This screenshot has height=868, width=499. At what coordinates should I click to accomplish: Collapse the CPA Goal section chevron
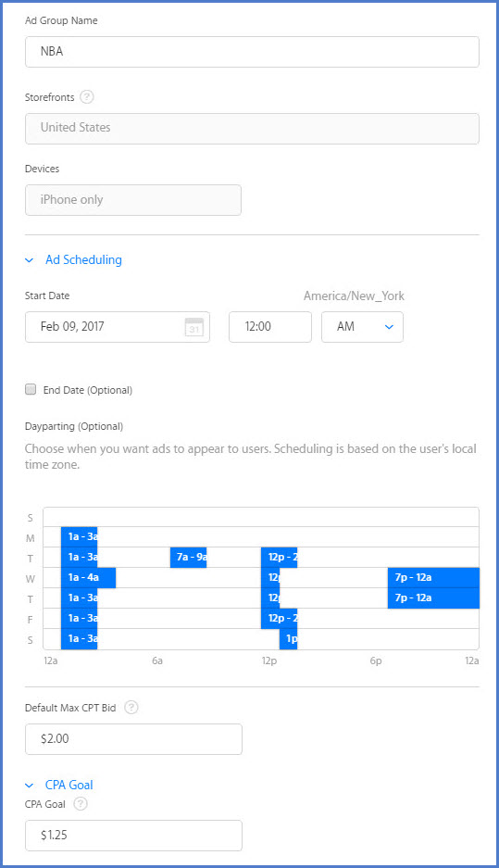[x=30, y=785]
